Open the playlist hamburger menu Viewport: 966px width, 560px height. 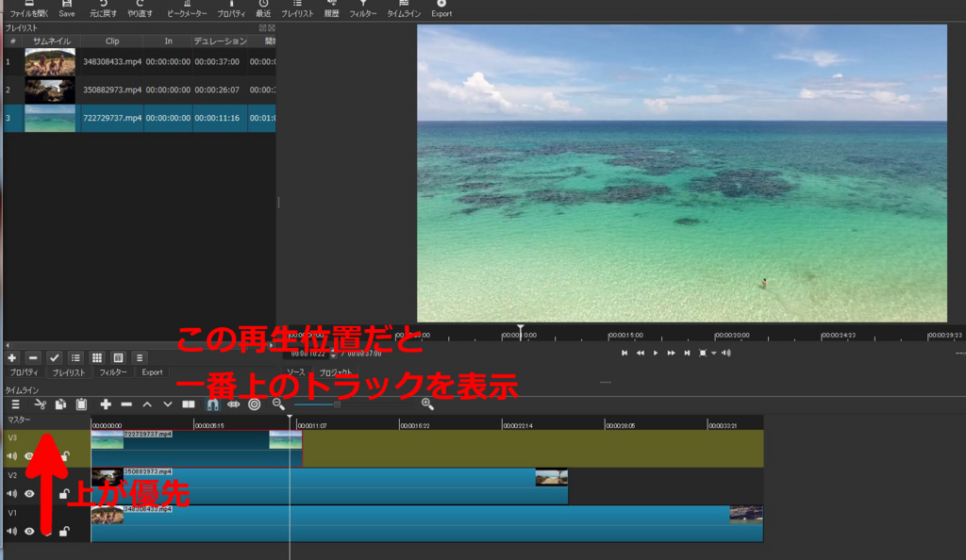click(140, 357)
